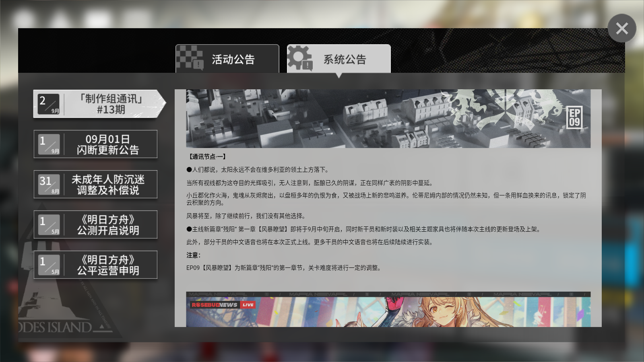The height and width of the screenshot is (362, 644).
Task: Click the gear system notice icon
Action: (300, 58)
